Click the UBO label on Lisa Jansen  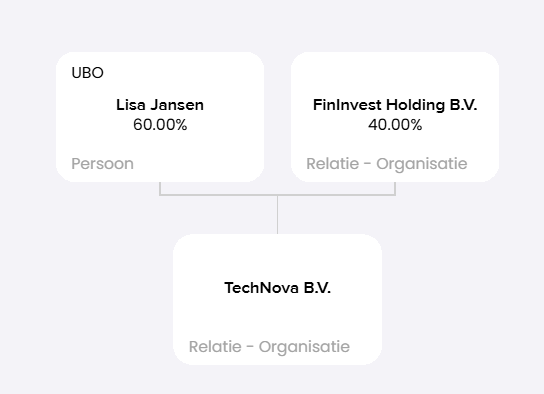pos(87,73)
